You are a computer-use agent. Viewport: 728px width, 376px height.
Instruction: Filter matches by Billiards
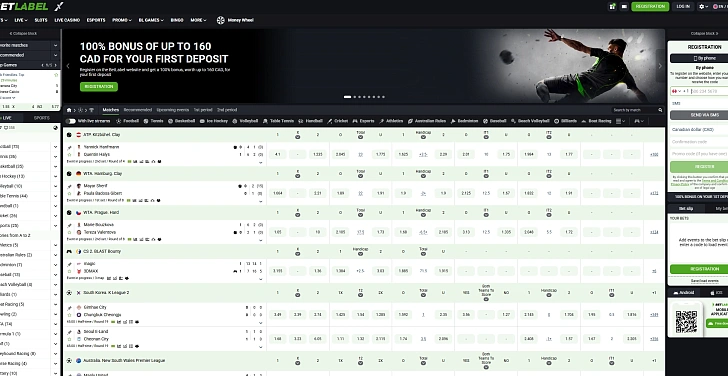point(565,121)
